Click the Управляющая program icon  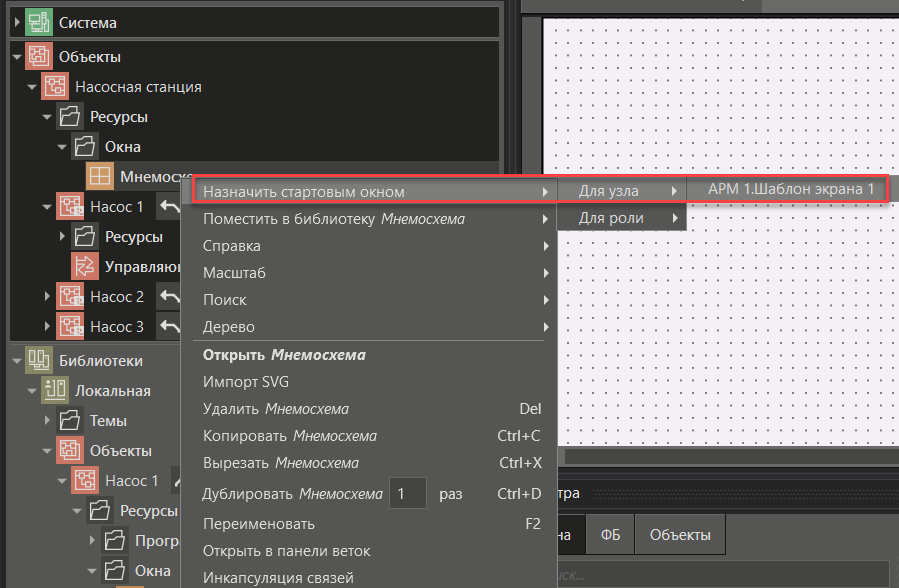click(85, 267)
